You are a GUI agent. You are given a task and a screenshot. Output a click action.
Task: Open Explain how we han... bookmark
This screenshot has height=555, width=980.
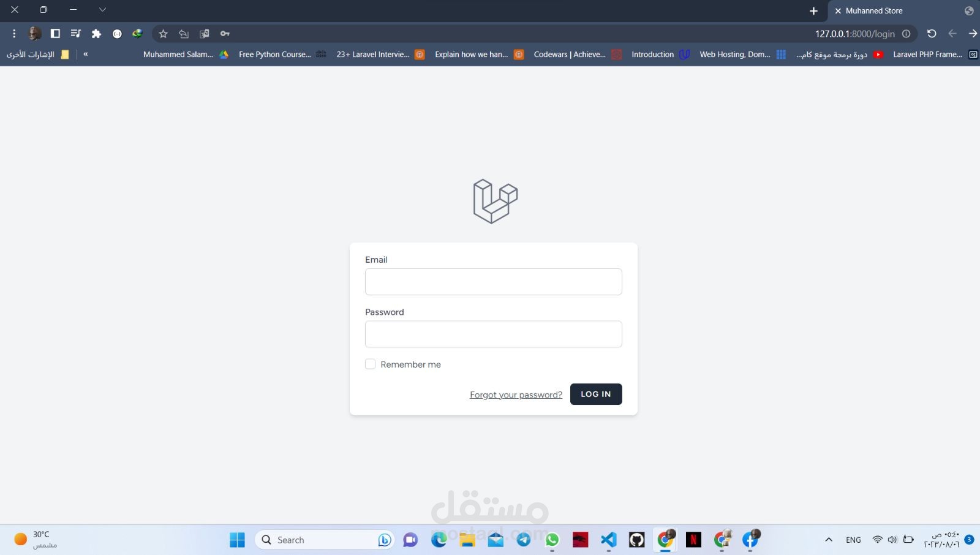(479, 55)
